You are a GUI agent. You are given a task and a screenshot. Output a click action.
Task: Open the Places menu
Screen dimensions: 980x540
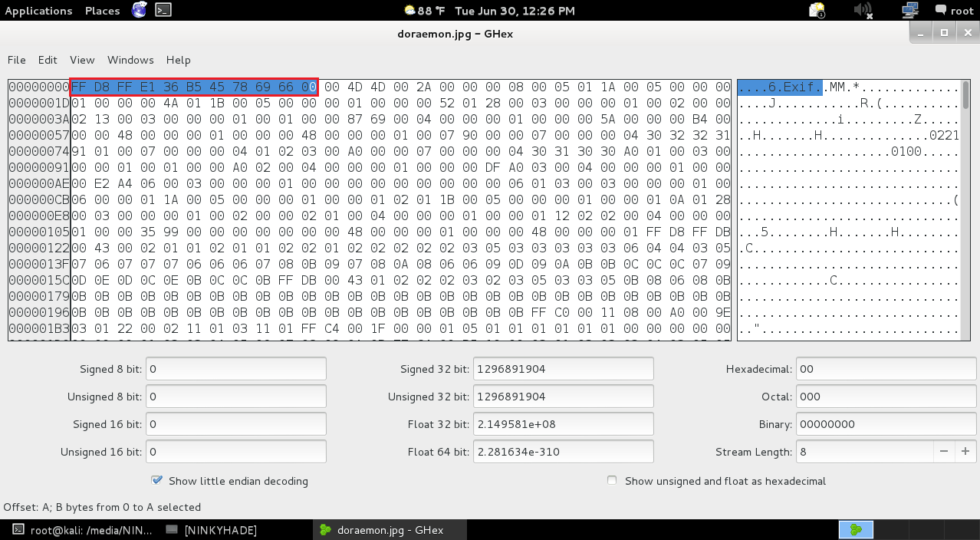[x=103, y=11]
